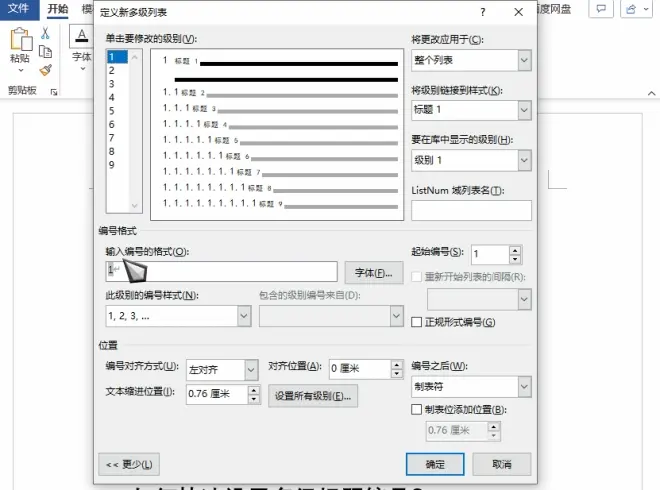Expand the Paste options arrow
The width and height of the screenshot is (660, 490).
coord(21,70)
